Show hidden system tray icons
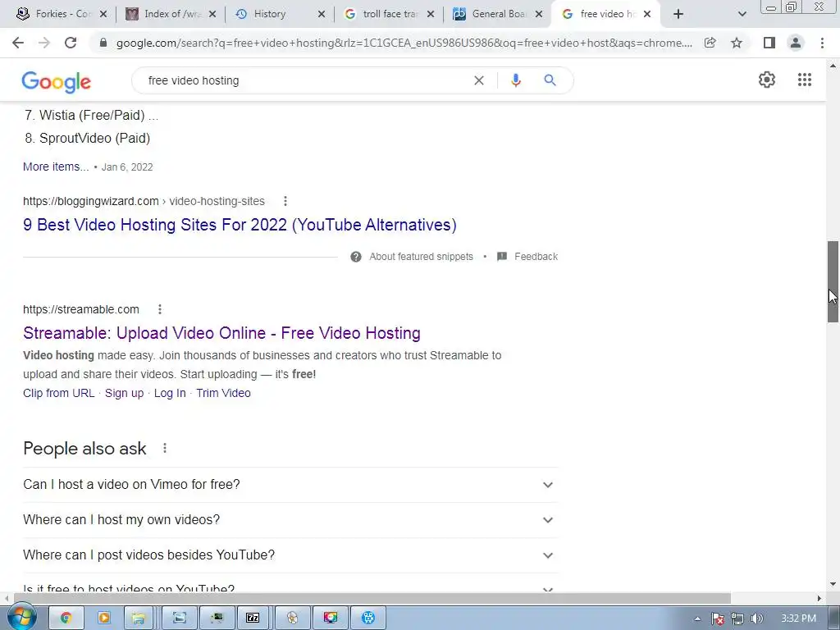 (x=697, y=619)
